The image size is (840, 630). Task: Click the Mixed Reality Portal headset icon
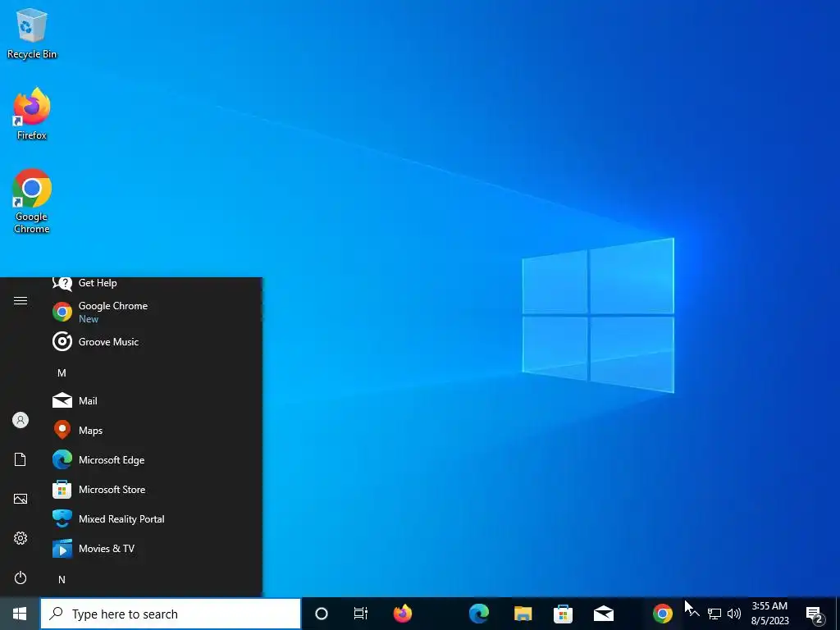tap(62, 518)
